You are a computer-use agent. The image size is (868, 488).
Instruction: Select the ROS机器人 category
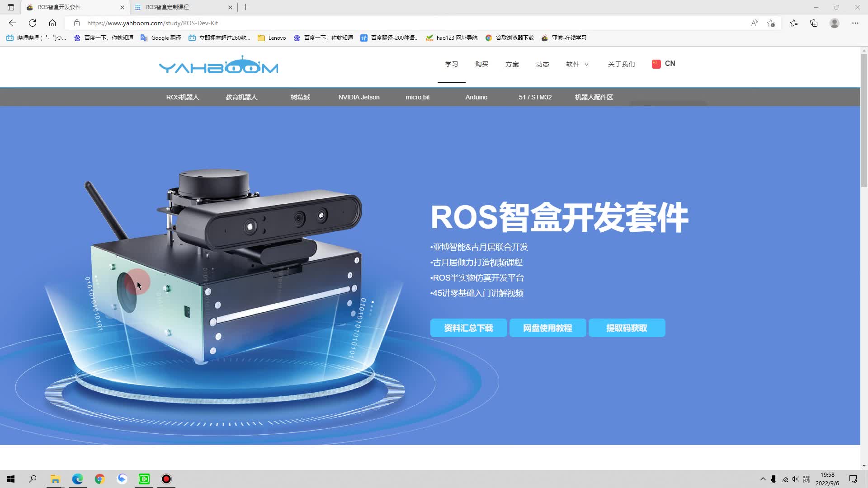pyautogui.click(x=183, y=97)
